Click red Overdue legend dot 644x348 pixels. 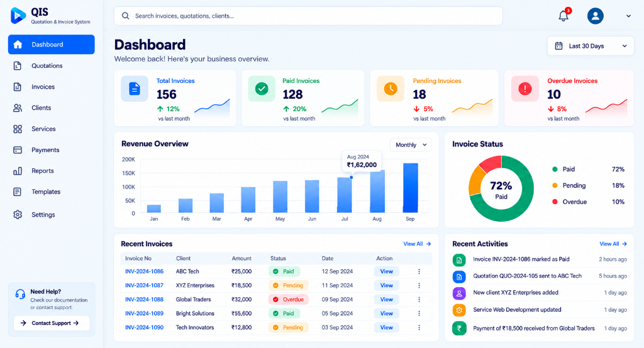pyautogui.click(x=555, y=202)
